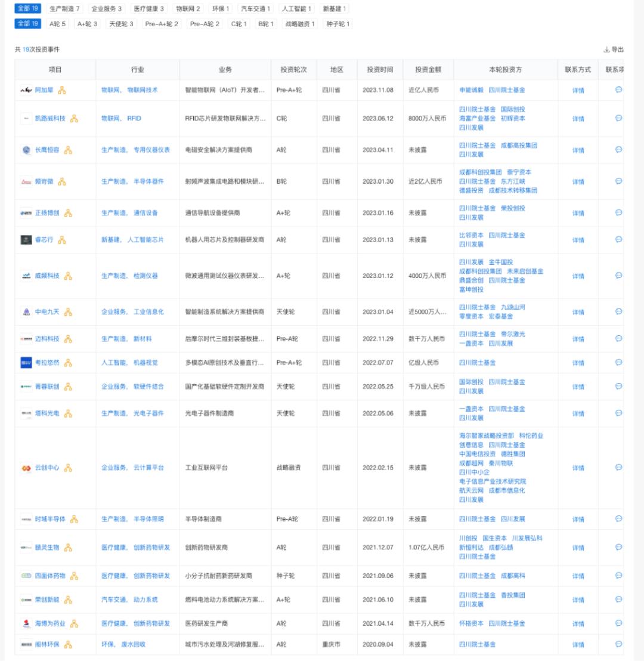The height and width of the screenshot is (661, 644).
Task: Select 全部 19 in industry filter row
Action: (28, 8)
